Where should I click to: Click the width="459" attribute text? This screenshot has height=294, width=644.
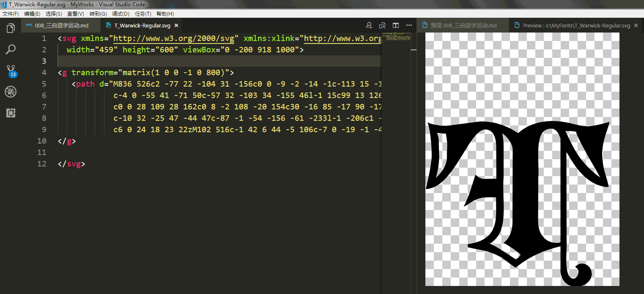(x=92, y=50)
